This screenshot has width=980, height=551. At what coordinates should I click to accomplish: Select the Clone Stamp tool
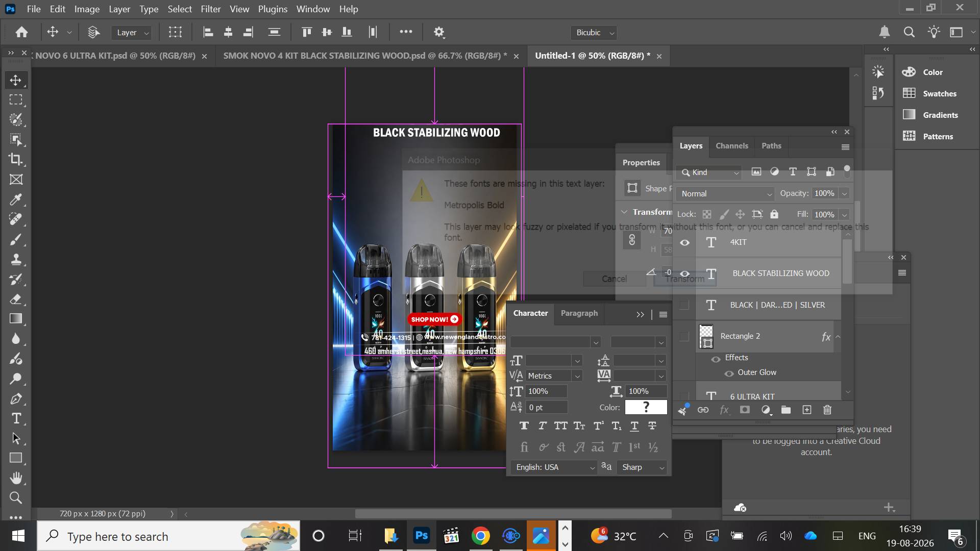[x=16, y=259]
